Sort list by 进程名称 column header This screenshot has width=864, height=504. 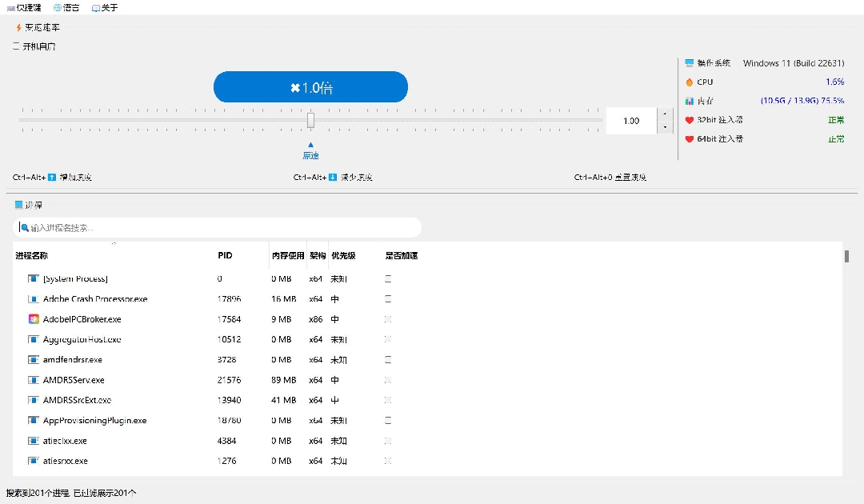(x=32, y=256)
